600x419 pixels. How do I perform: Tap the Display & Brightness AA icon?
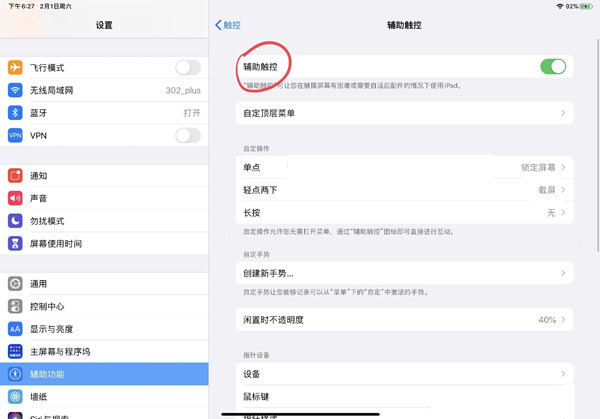click(15, 329)
